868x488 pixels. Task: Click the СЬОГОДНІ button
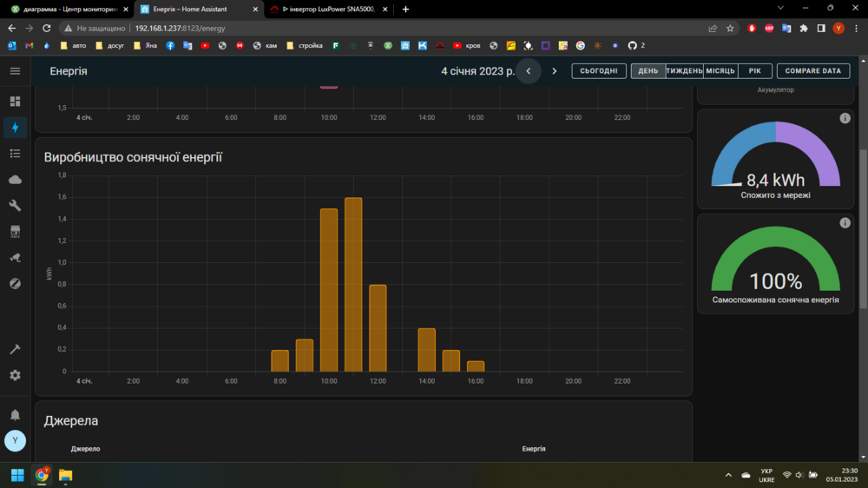[x=599, y=71]
